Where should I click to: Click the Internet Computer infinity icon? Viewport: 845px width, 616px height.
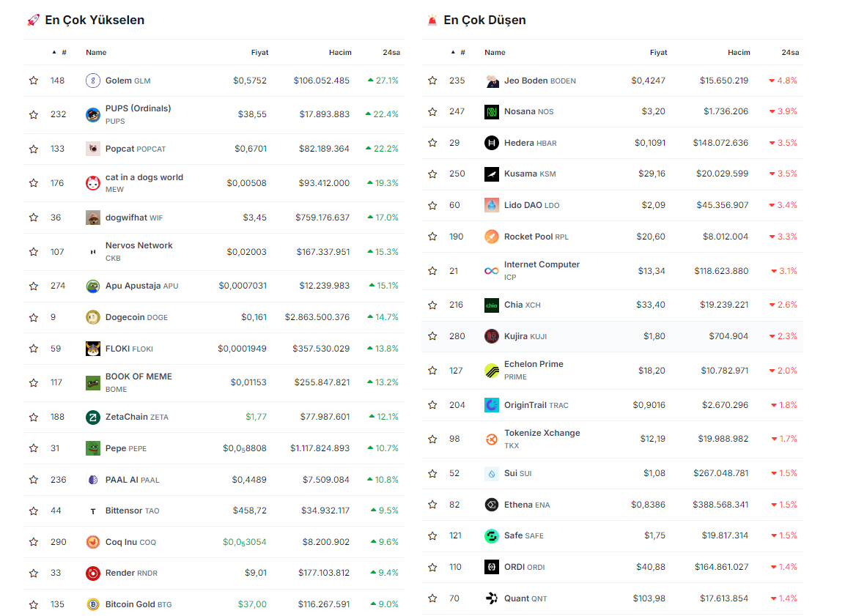[492, 271]
